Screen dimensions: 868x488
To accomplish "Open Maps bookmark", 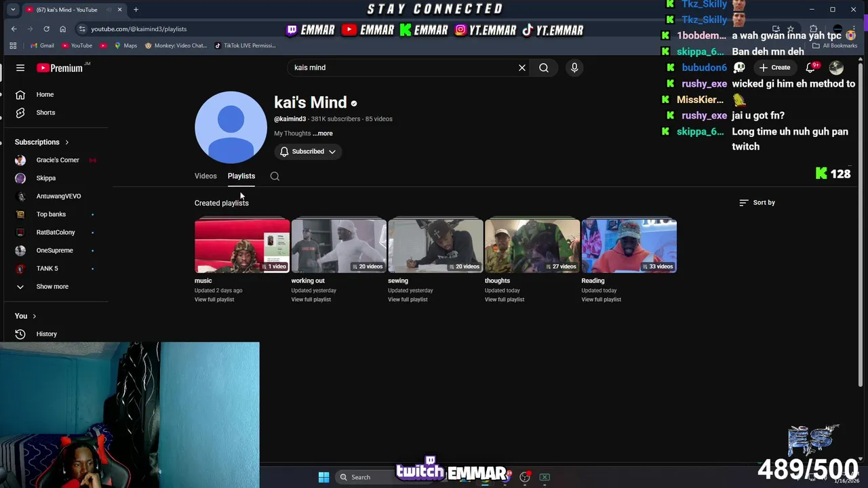I will (125, 45).
